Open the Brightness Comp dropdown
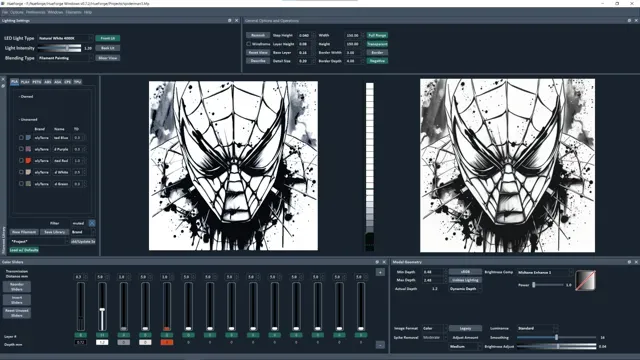 (545, 272)
